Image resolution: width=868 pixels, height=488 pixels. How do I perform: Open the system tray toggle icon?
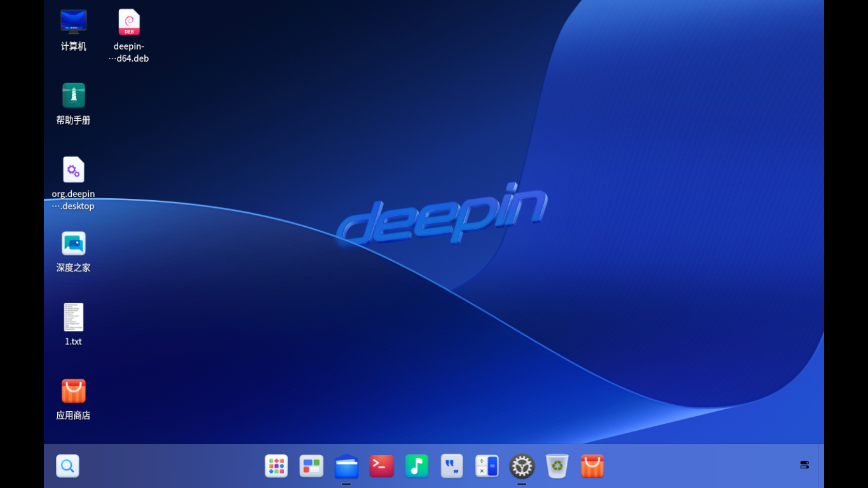pyautogui.click(x=804, y=465)
